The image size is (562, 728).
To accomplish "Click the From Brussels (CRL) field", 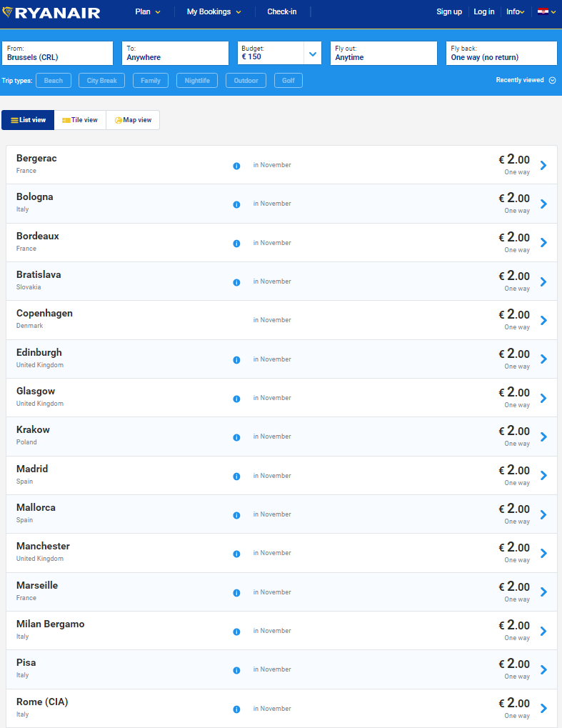I will [58, 53].
